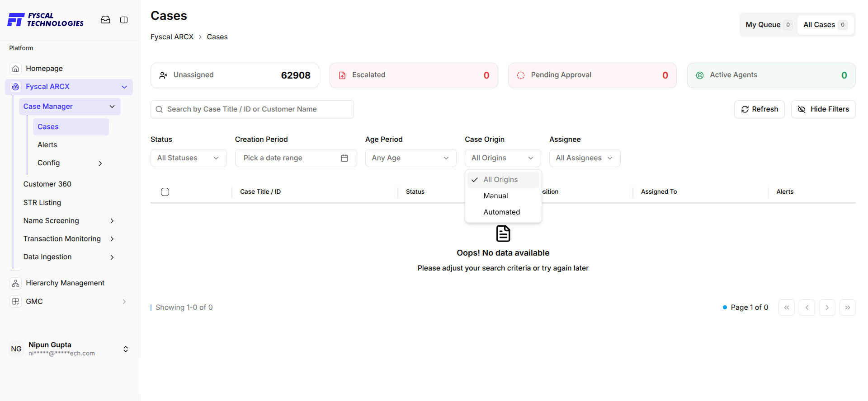Image resolution: width=868 pixels, height=401 pixels.
Task: Open calendar icon in Creation Period
Action: point(344,158)
